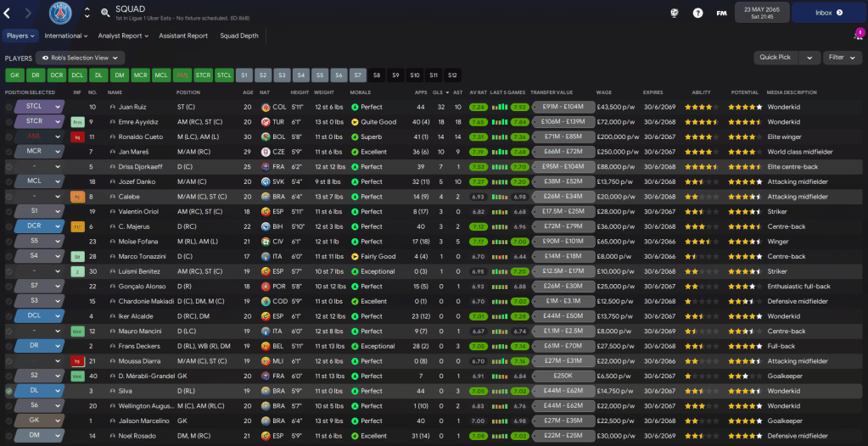This screenshot has width=868, height=446.
Task: Open the Squad Depth tab
Action: (x=239, y=36)
